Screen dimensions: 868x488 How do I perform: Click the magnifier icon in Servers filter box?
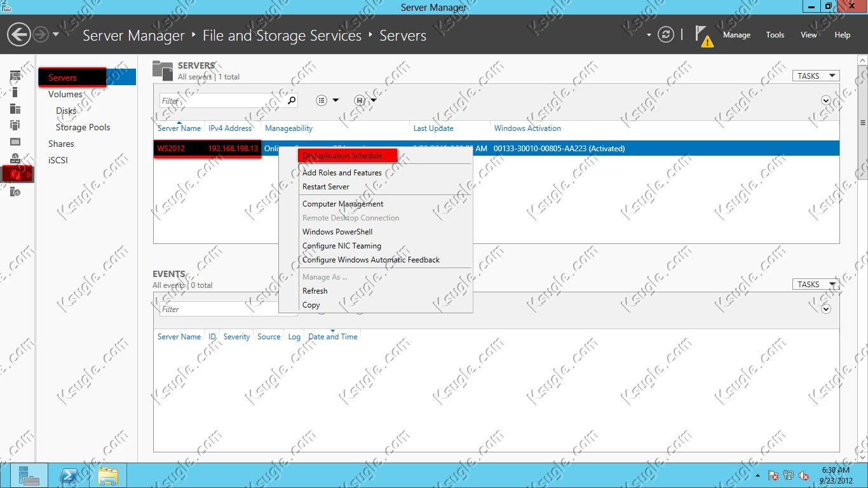(x=292, y=100)
